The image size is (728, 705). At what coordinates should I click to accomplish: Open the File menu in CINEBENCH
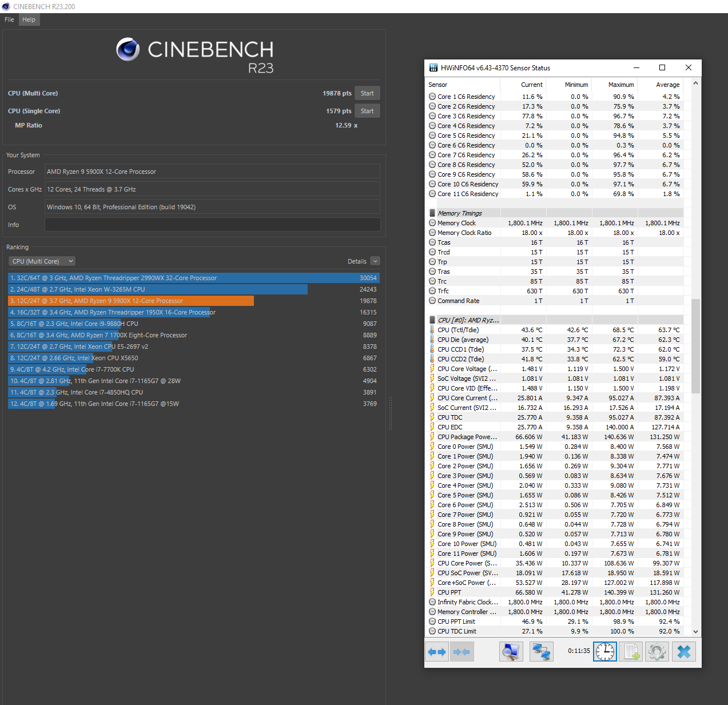(x=9, y=19)
